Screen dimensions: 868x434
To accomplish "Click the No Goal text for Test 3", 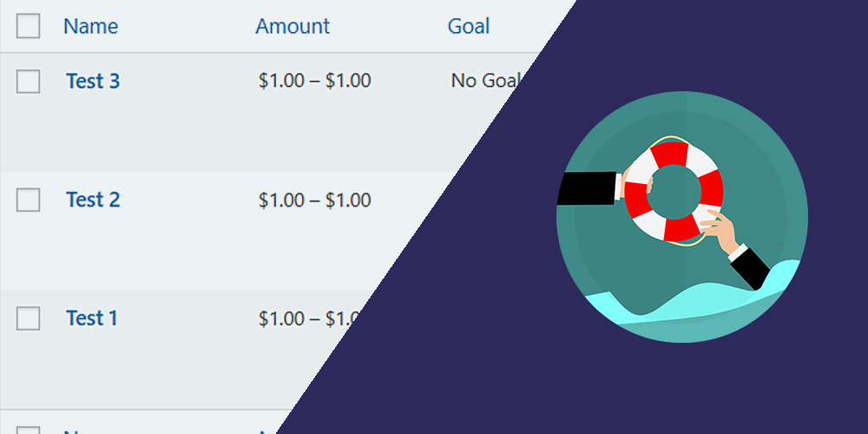I will tap(485, 81).
